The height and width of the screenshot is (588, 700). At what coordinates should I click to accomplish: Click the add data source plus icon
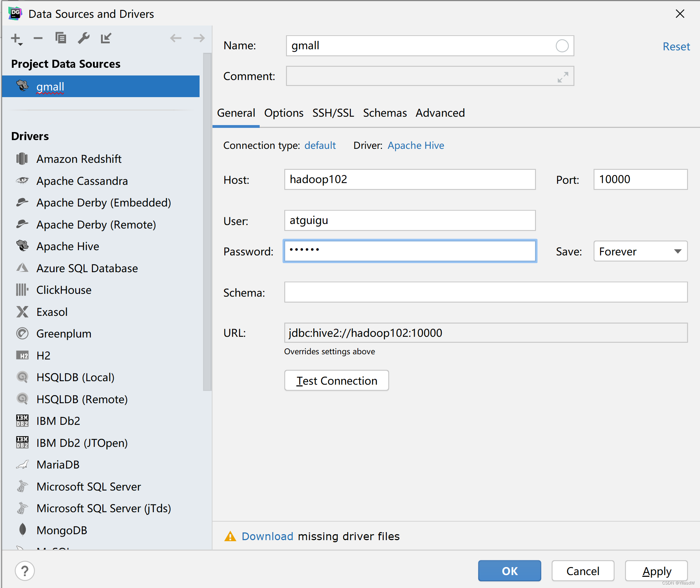click(x=16, y=38)
